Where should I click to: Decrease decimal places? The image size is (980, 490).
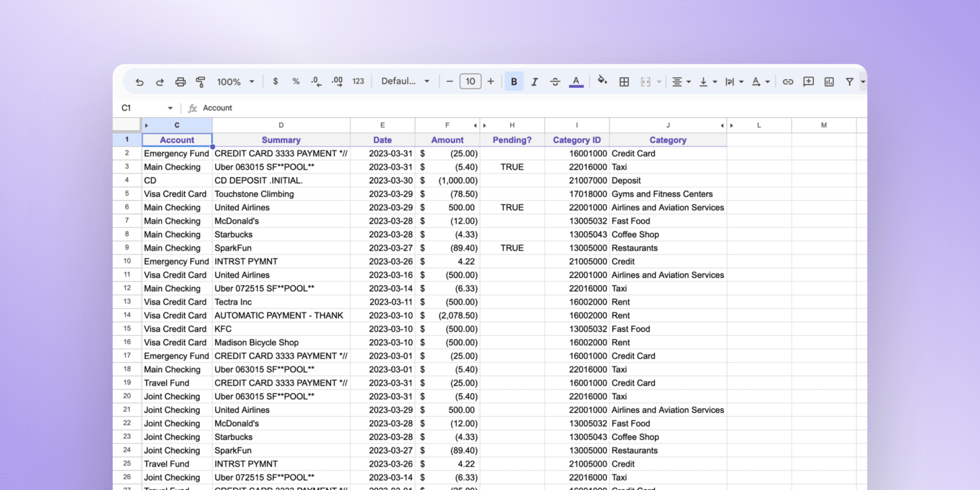tap(316, 81)
